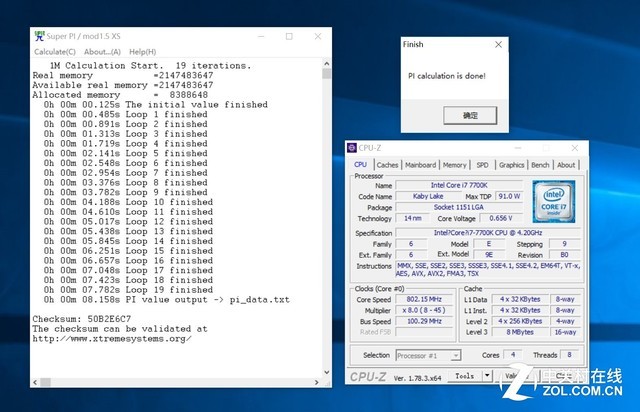The height and width of the screenshot is (412, 640).
Task: Click the '14 nm' technology value
Action: 413,218
